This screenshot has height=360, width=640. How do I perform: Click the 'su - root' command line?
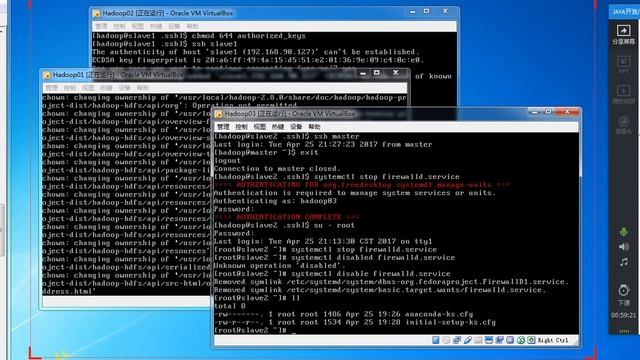[284, 225]
